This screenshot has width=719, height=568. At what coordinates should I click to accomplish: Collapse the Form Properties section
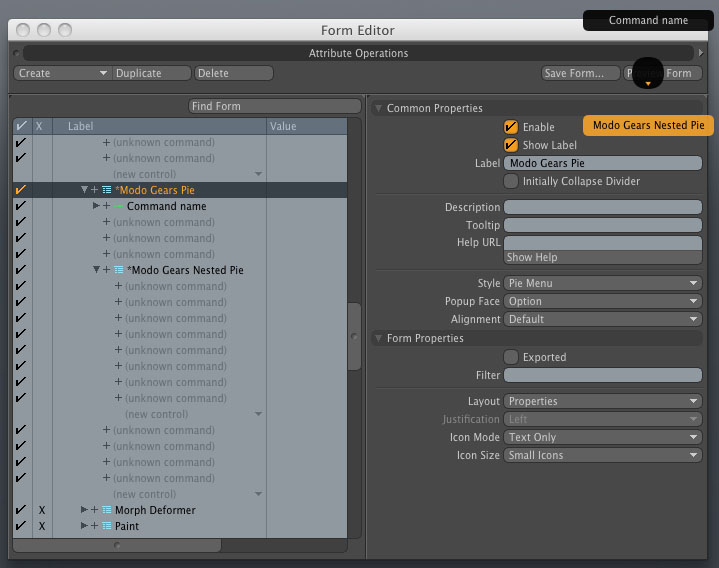click(378, 338)
